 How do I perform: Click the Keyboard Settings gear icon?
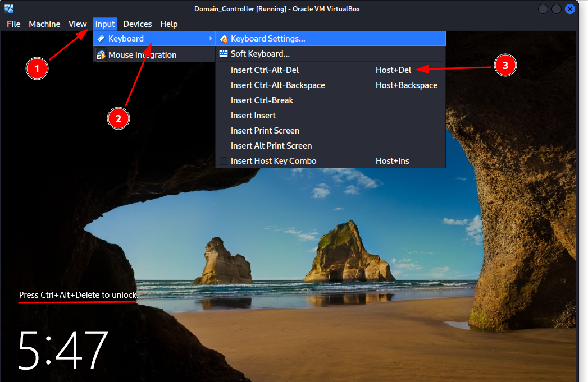224,39
